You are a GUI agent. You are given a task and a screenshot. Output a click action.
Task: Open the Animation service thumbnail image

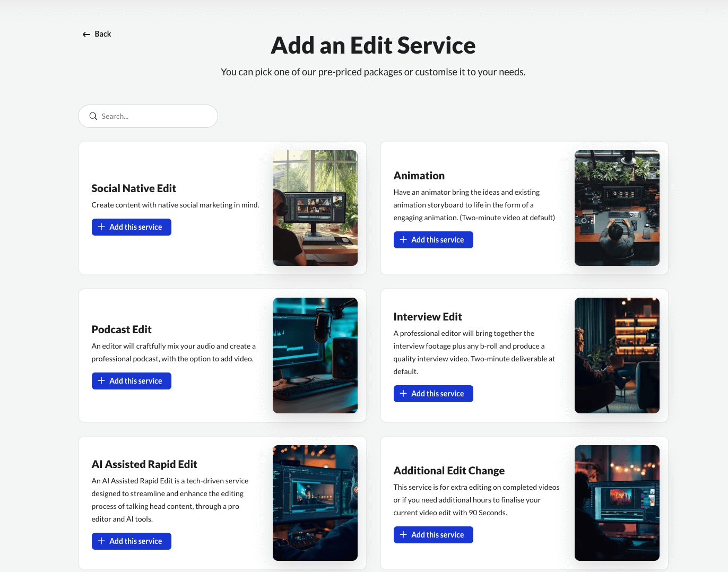pos(617,208)
